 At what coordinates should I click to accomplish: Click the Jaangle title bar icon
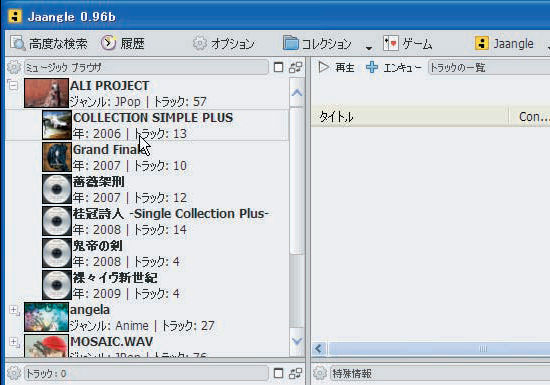tap(15, 16)
